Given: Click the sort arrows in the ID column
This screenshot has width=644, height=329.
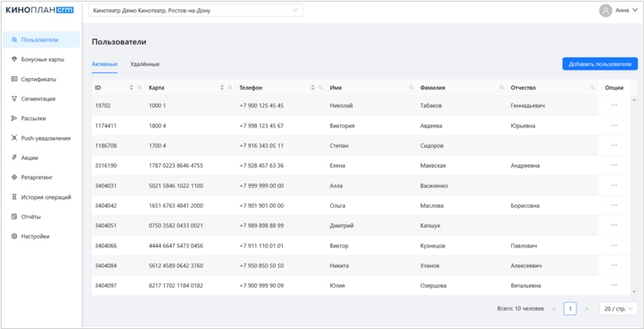Looking at the screenshot, I should [131, 87].
